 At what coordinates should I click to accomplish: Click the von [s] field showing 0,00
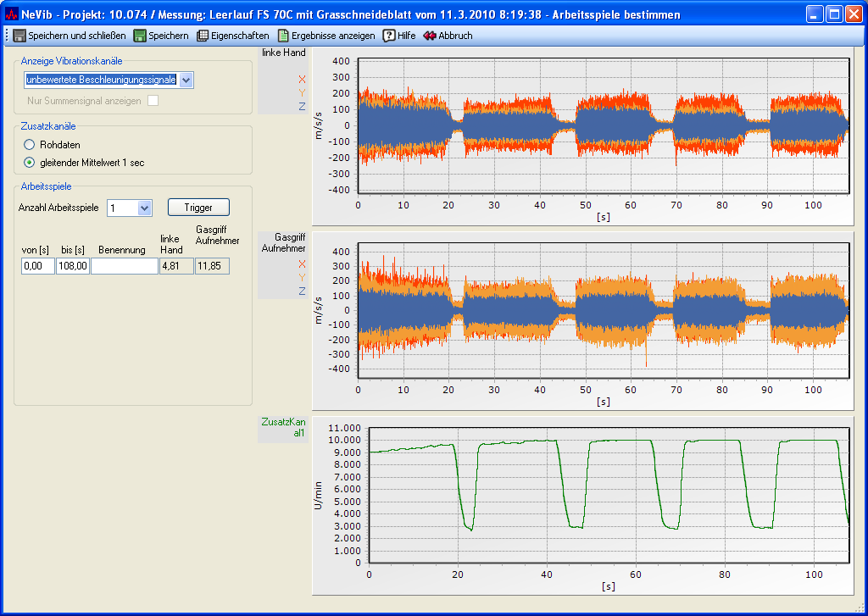(x=37, y=266)
